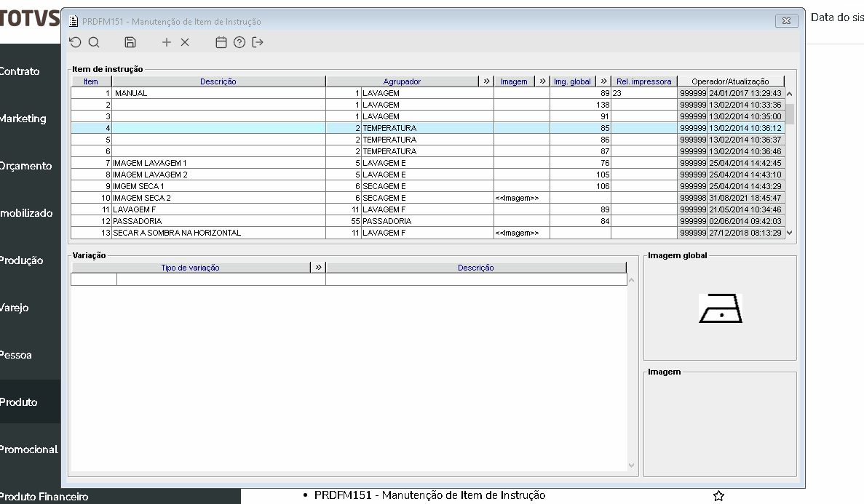Click <<Imagem>> cell in row 10

(x=522, y=198)
